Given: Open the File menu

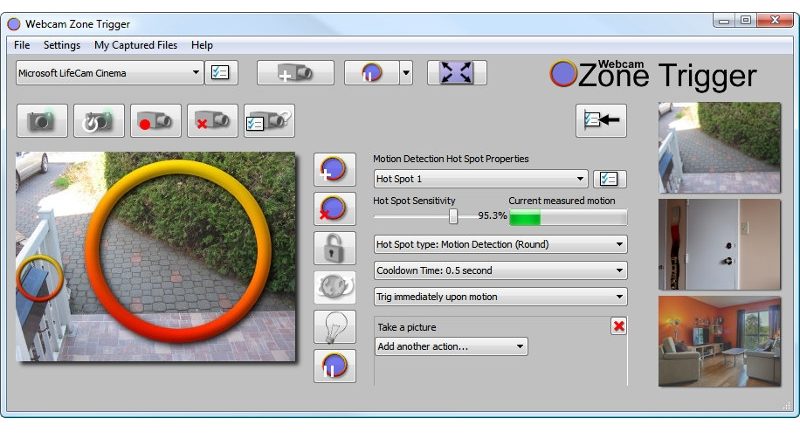Looking at the screenshot, I should [x=21, y=45].
